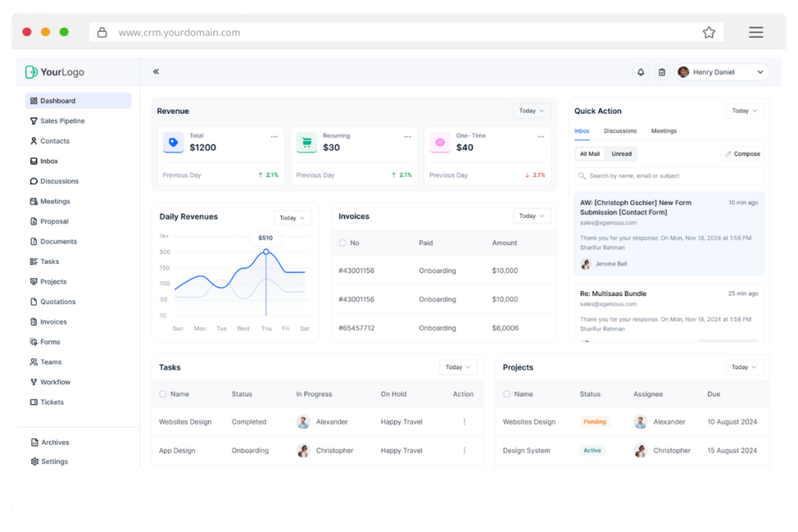Screen dimensions: 798x532
Task: Open action menu for Websites Design task
Action: [464, 422]
